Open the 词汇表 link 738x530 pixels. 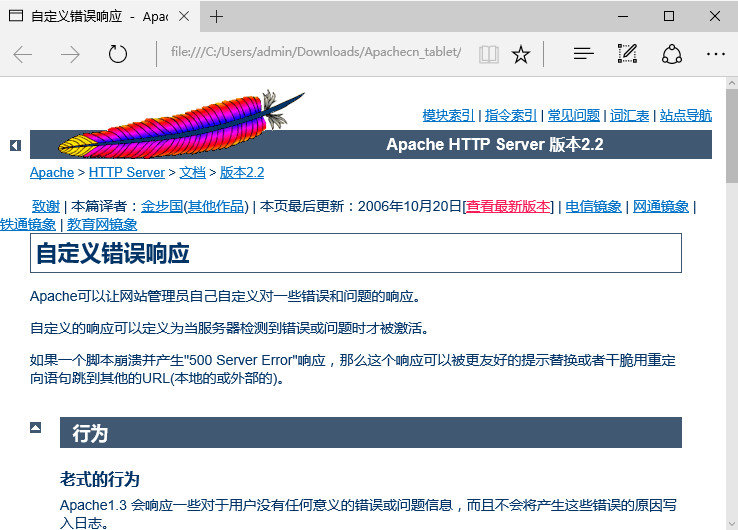629,115
